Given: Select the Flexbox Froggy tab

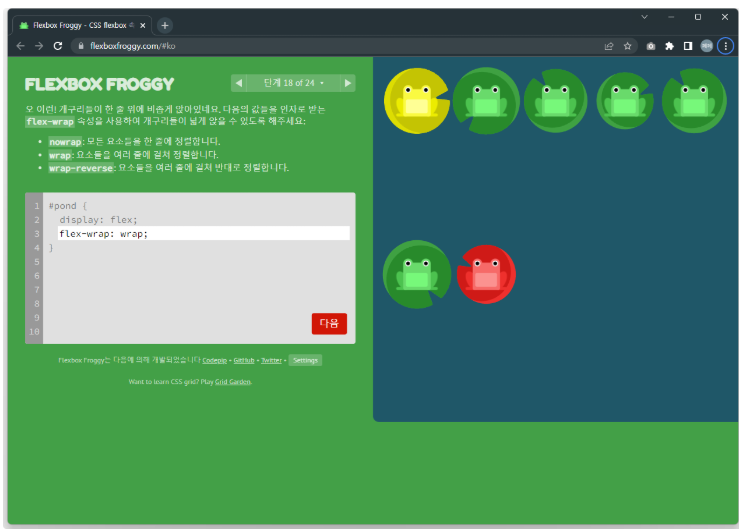Looking at the screenshot, I should coord(82,25).
